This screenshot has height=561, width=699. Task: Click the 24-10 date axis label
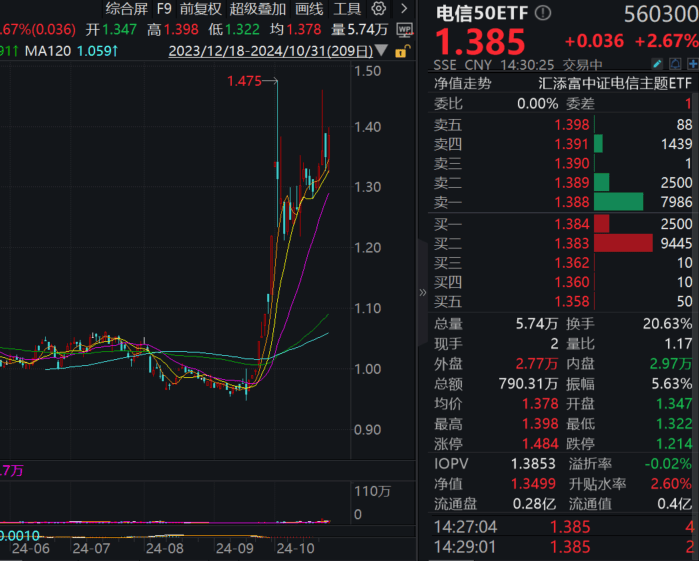(x=295, y=549)
